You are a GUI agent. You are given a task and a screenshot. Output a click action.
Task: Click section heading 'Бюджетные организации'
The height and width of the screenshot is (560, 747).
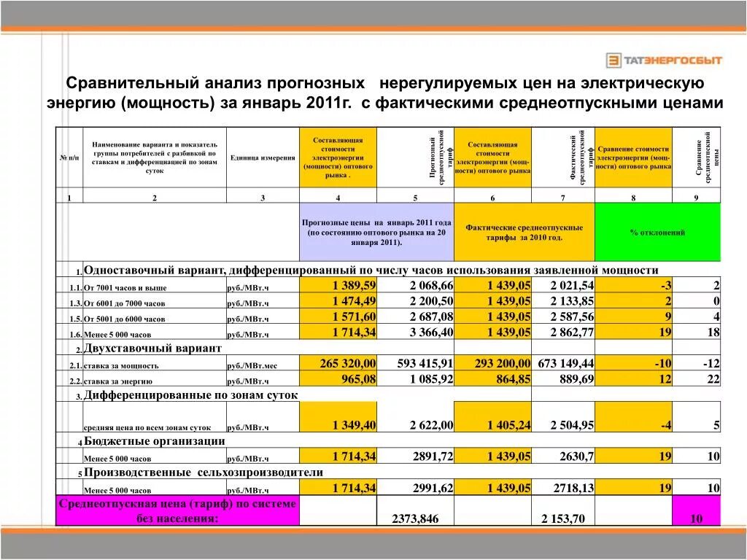coord(155,441)
